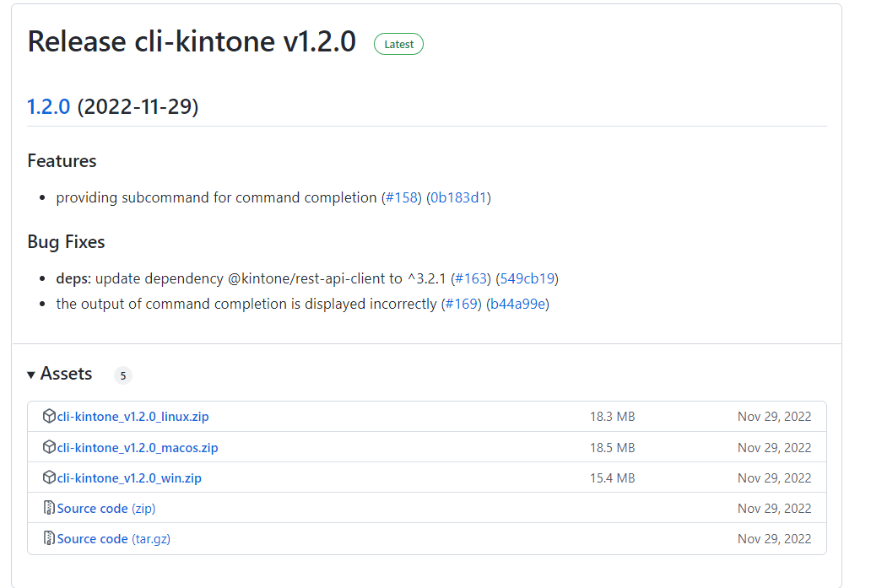The height and width of the screenshot is (588, 871).
Task: Click the package icon beside cli-kintone_v1.2.0_macos.zip
Action: (49, 447)
